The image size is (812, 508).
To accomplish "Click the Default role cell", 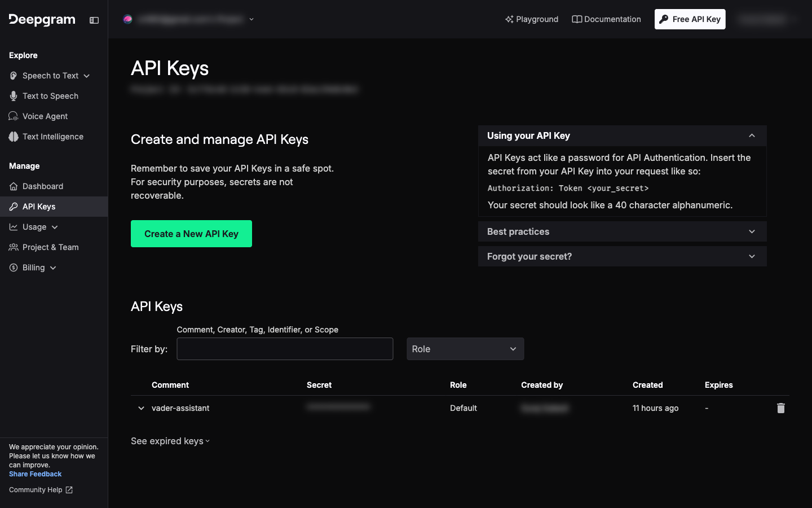I will point(464,408).
